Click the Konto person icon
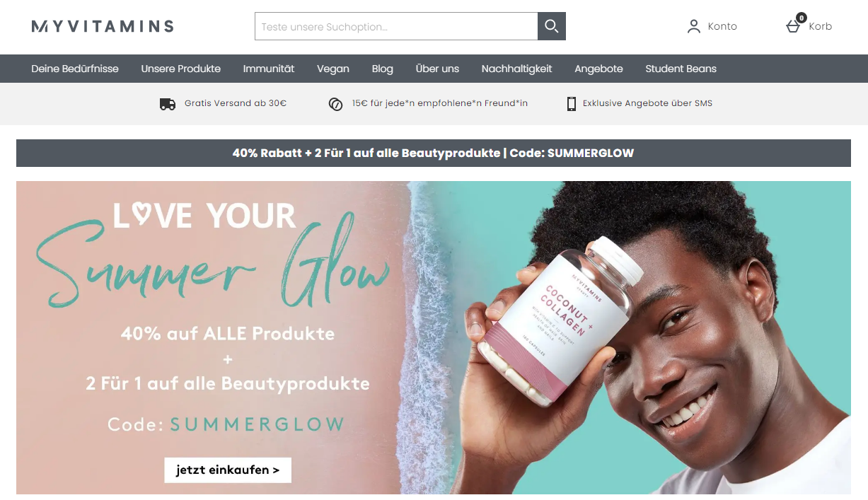 tap(694, 26)
